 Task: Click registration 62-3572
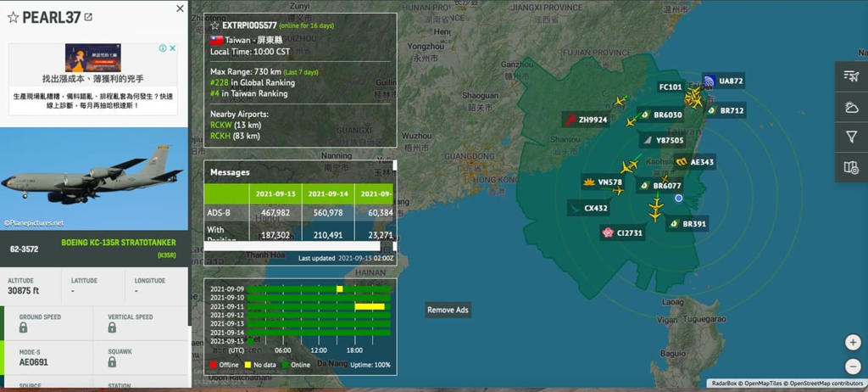24,249
